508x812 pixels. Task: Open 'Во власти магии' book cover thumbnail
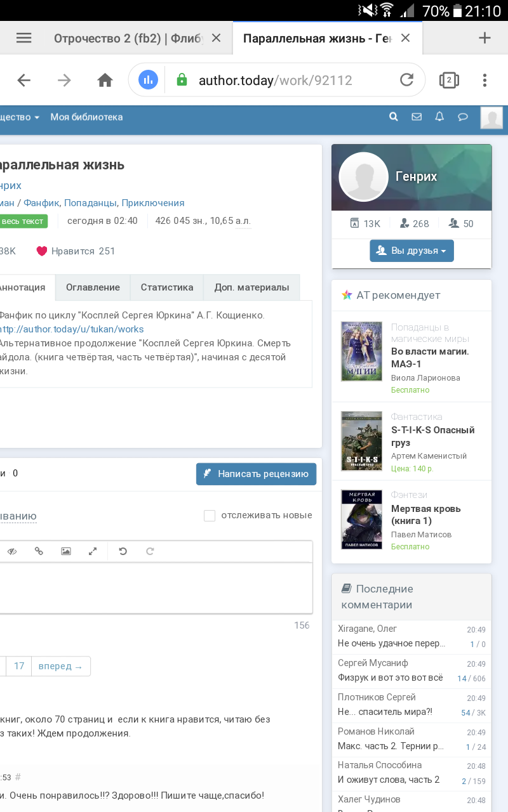(361, 351)
